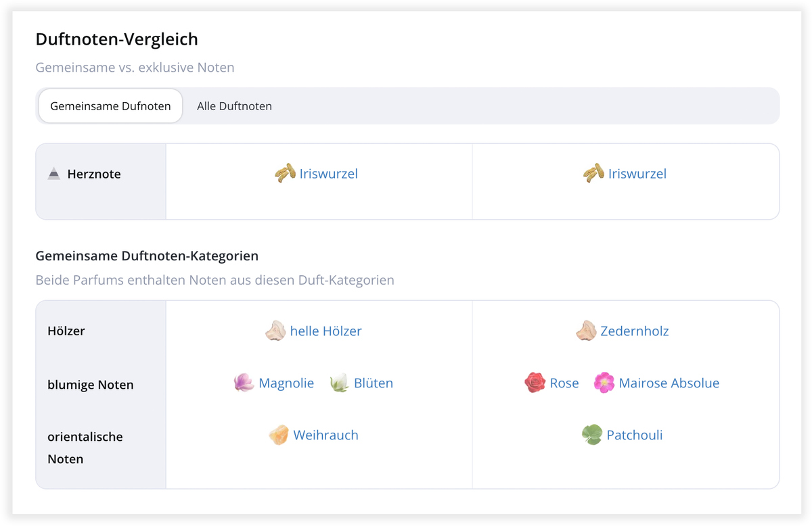
Task: Click the red Rose flower icon
Action: coord(534,383)
